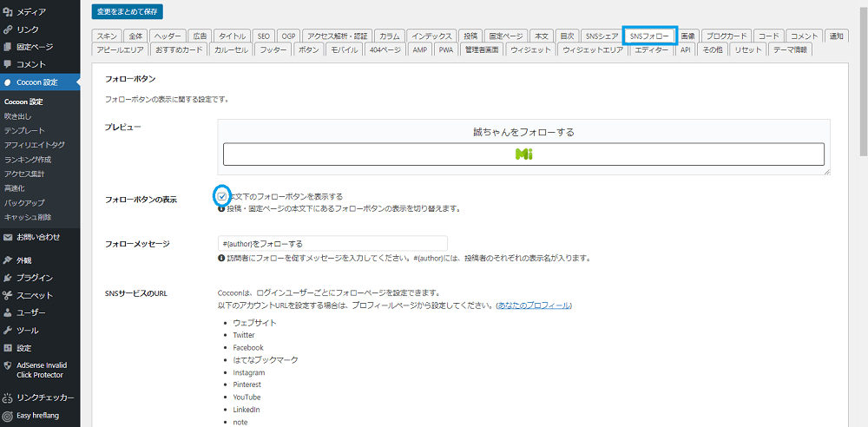Open the 管理者画面 tab
This screenshot has width=868, height=427.
click(482, 49)
